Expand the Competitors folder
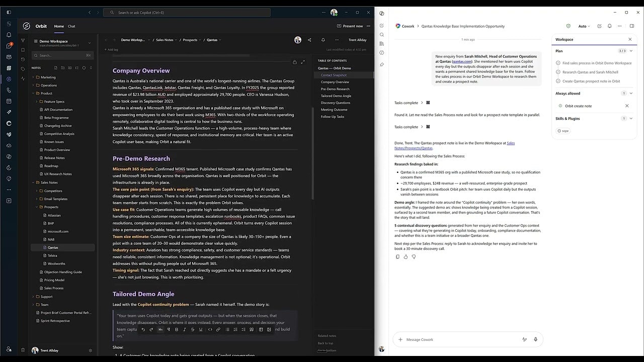Image resolution: width=644 pixels, height=362 pixels. click(37, 191)
